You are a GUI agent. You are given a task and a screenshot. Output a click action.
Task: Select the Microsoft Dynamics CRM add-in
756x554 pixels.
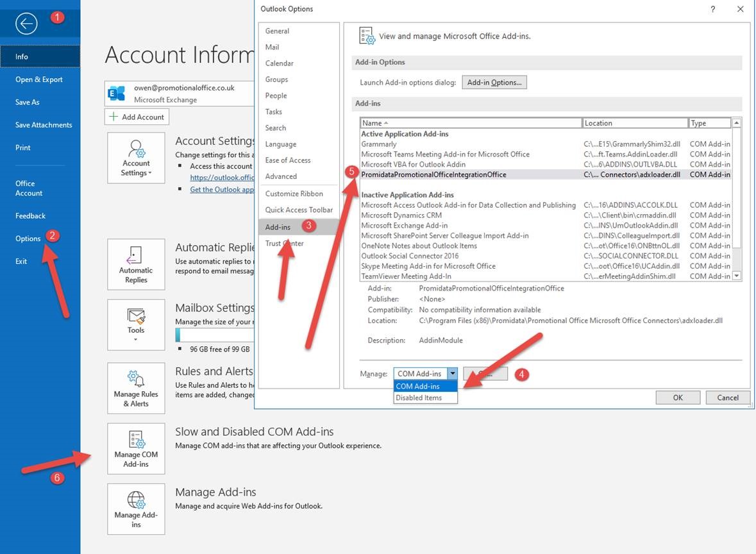(546, 215)
